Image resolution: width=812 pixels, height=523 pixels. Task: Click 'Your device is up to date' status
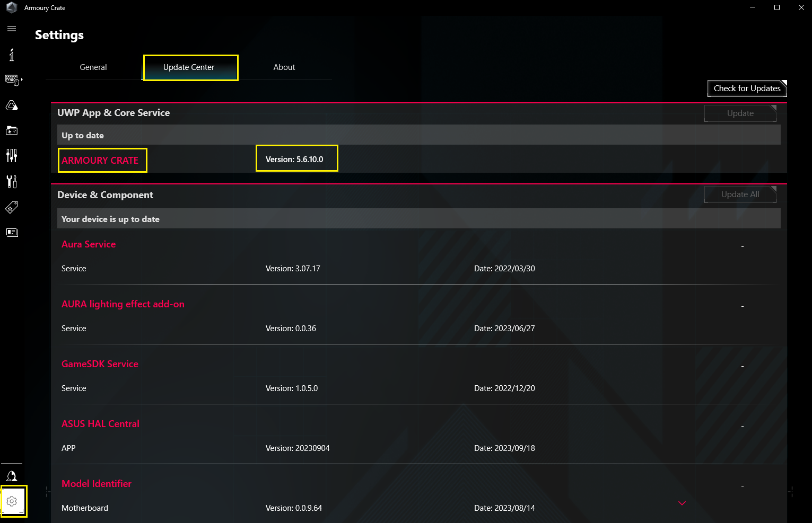419,219
